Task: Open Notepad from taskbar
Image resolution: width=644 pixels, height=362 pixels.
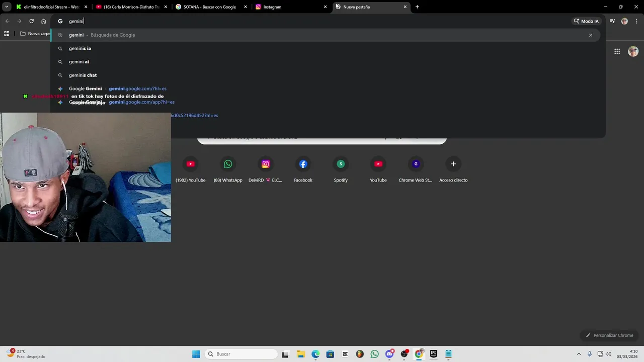Action: tap(448, 354)
